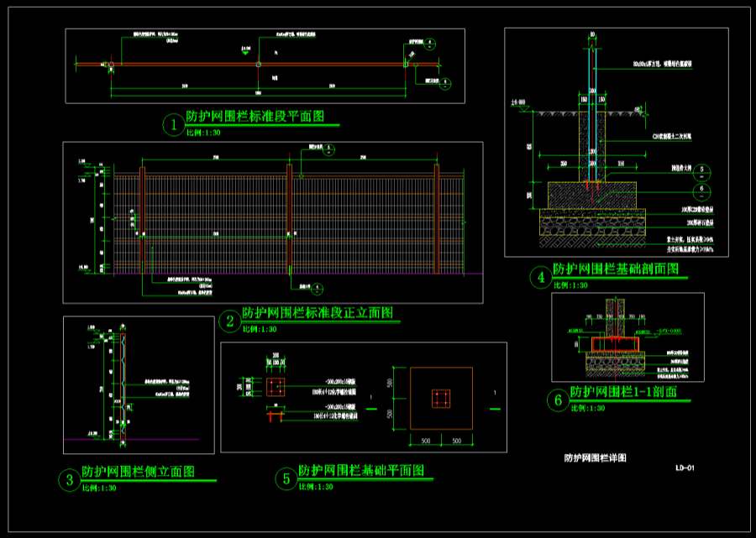This screenshot has width=756, height=538.
Task: Click the circled number 1 view marker
Action: [174, 125]
